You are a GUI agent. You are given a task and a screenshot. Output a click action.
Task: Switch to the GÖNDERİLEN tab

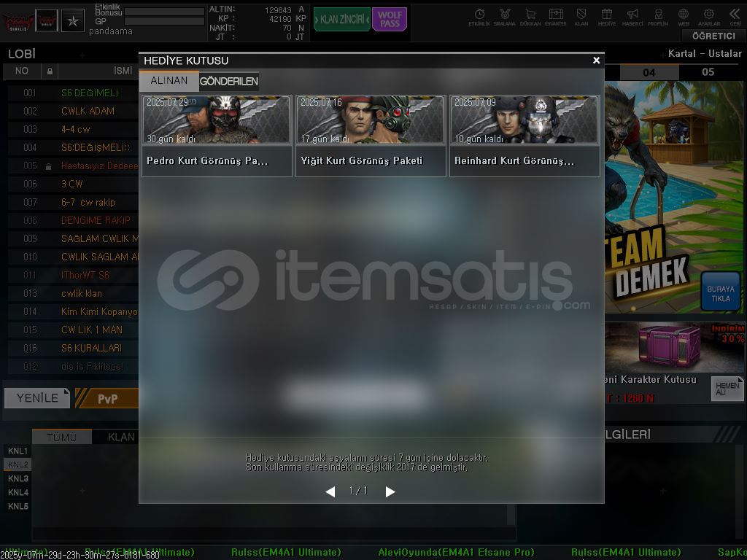click(228, 82)
